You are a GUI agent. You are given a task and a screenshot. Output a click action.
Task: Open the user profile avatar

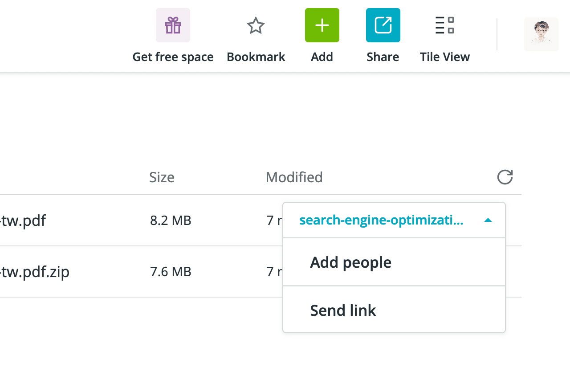pyautogui.click(x=541, y=34)
